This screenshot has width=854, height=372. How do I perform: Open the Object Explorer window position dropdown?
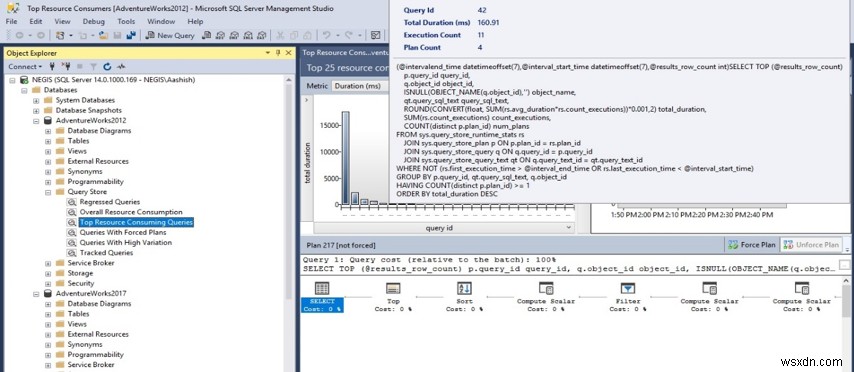pos(267,53)
